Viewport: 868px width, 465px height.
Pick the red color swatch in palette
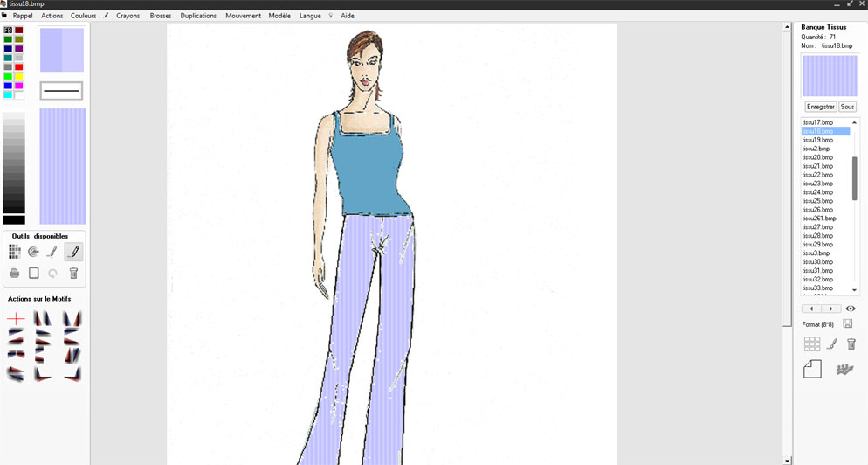19,67
